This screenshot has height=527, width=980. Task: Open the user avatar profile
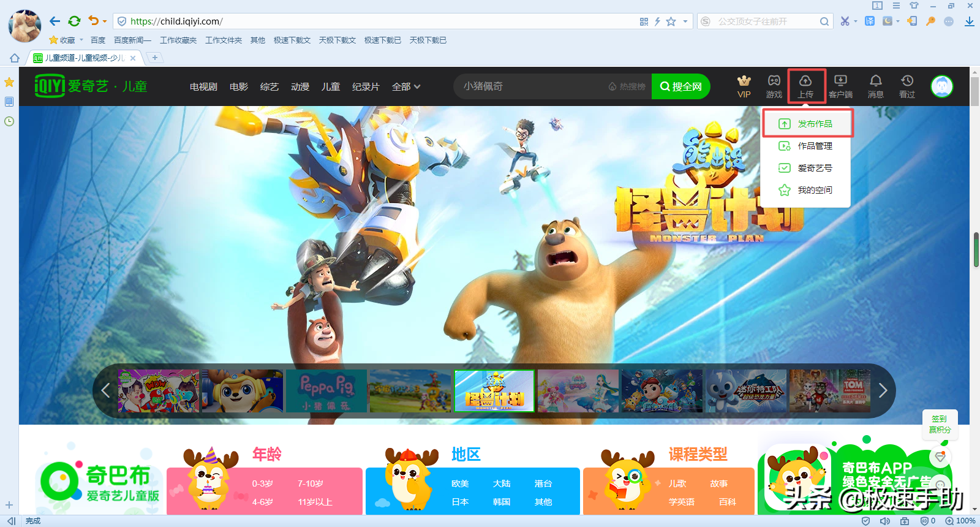coord(942,86)
